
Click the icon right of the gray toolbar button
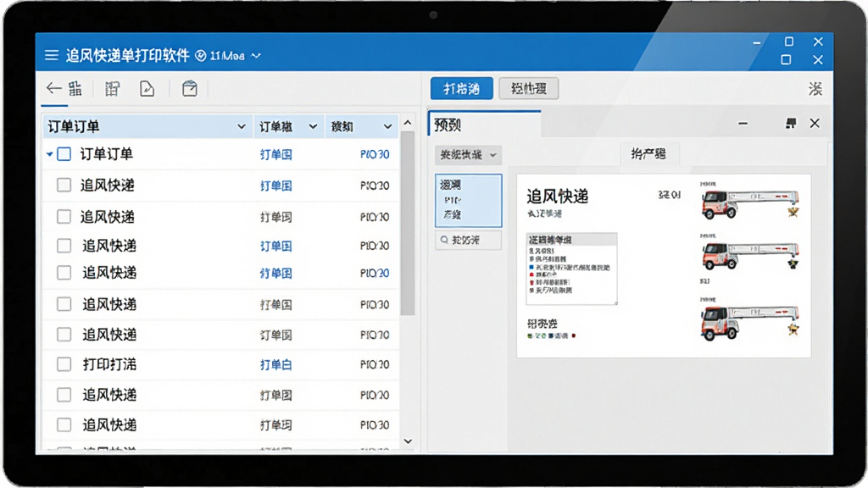815,88
